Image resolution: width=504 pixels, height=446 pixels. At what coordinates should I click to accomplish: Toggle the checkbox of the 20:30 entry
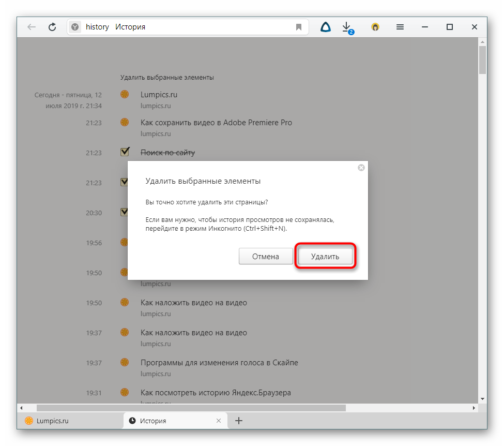pos(124,212)
